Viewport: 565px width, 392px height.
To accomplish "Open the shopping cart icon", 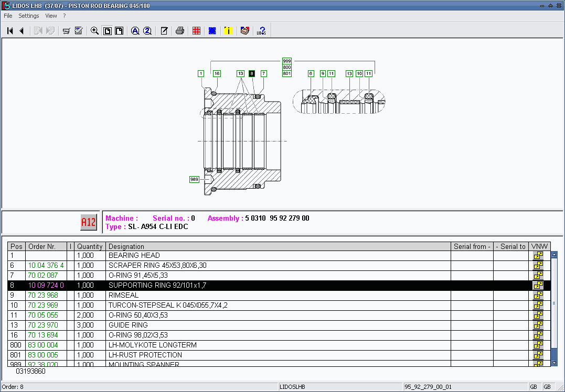I will point(66,31).
